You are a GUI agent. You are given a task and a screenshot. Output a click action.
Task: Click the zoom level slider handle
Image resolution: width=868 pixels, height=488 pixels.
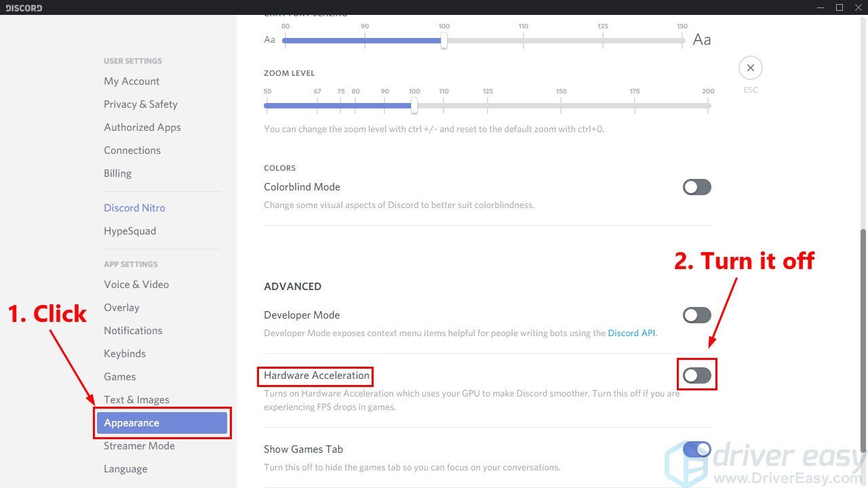click(414, 106)
